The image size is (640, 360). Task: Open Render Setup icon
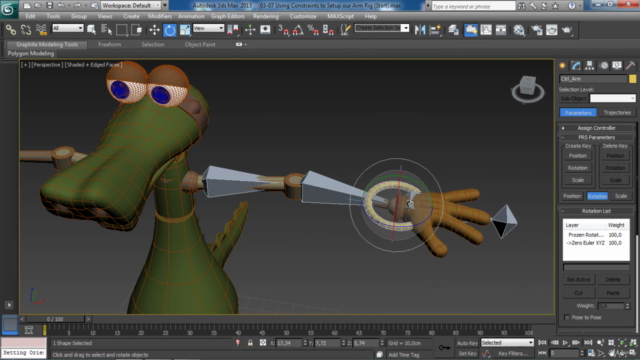537,30
